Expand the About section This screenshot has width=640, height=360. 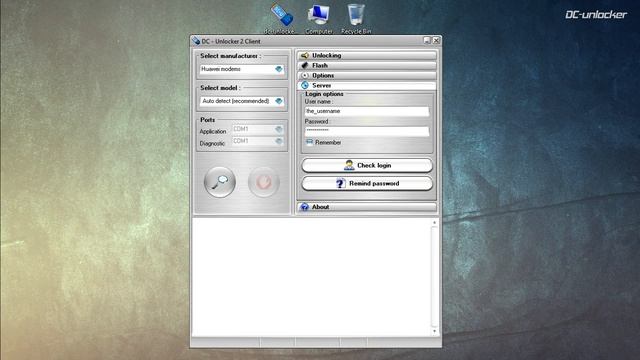(367, 207)
